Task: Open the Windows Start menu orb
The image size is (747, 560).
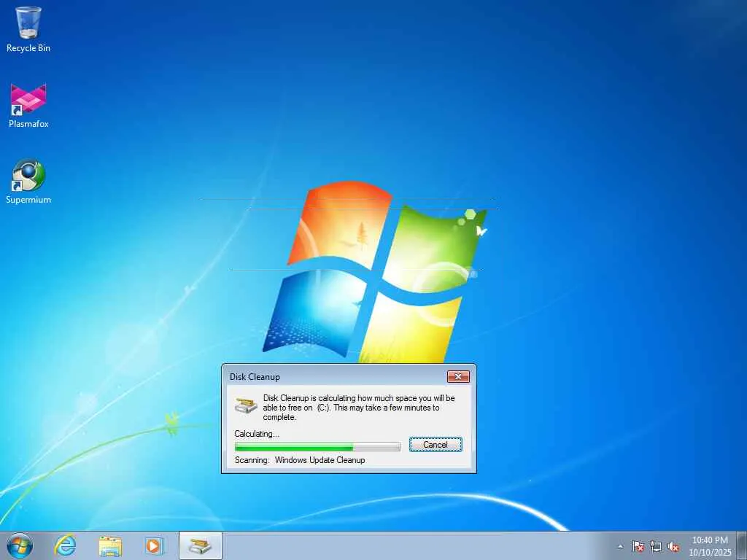Action: [20, 545]
